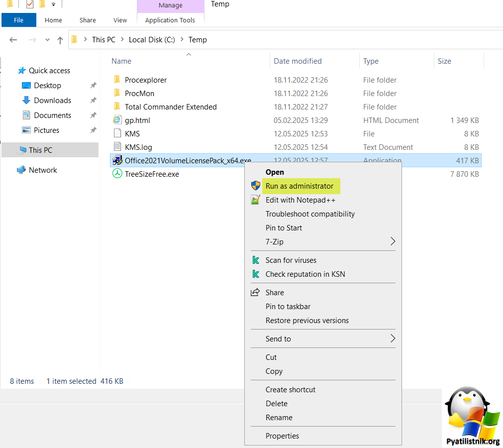The image size is (503, 448).
Task: Open Customize Quick Access Toolbar dropdown
Action: click(x=53, y=4)
